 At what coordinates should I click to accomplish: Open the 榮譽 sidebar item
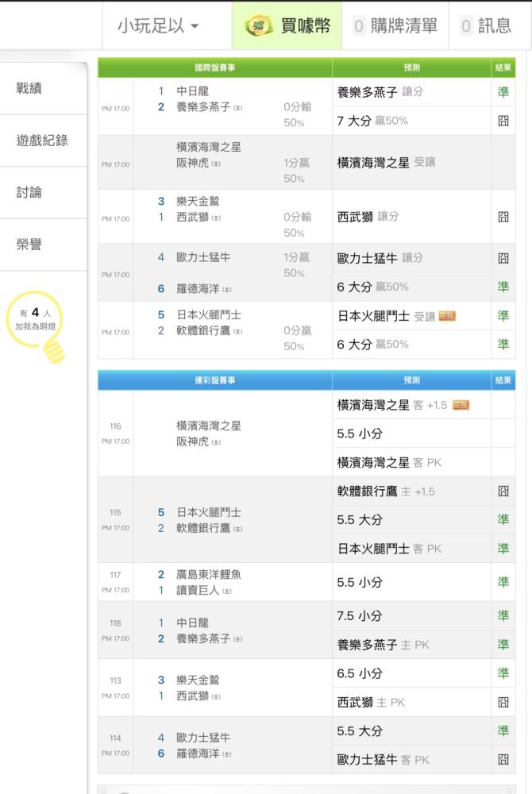tap(29, 245)
